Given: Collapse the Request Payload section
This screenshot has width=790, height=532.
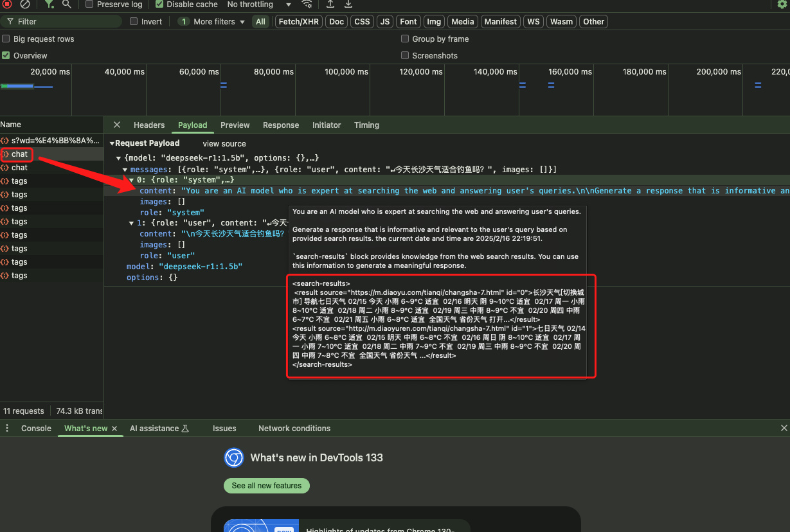Looking at the screenshot, I should pos(112,143).
